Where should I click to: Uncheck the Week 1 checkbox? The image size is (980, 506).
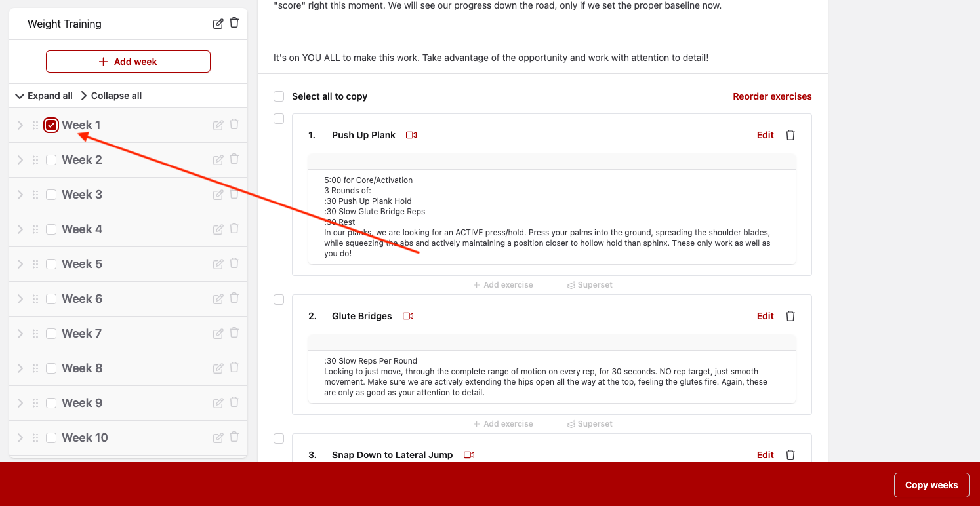click(51, 125)
